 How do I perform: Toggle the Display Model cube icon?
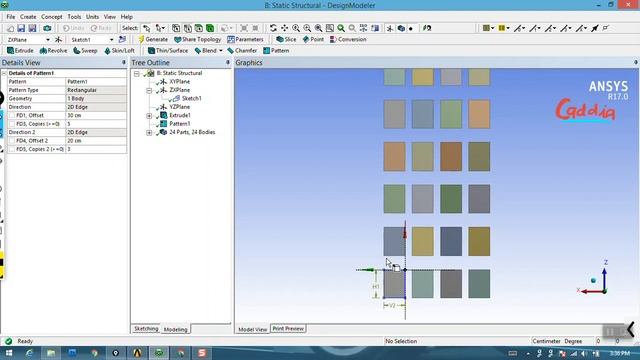[401, 28]
